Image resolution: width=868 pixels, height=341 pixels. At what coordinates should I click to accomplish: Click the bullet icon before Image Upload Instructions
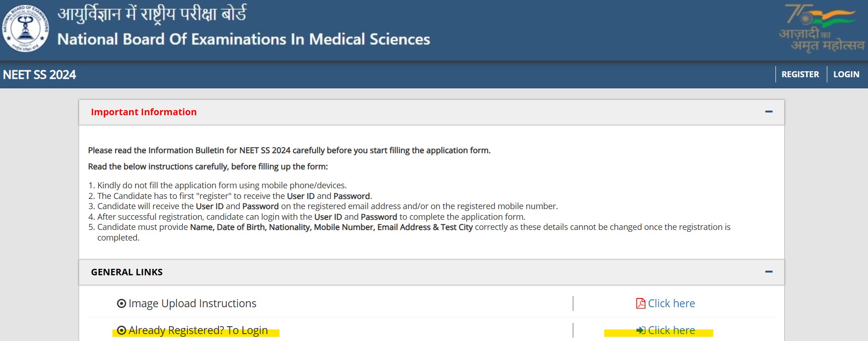[122, 304]
